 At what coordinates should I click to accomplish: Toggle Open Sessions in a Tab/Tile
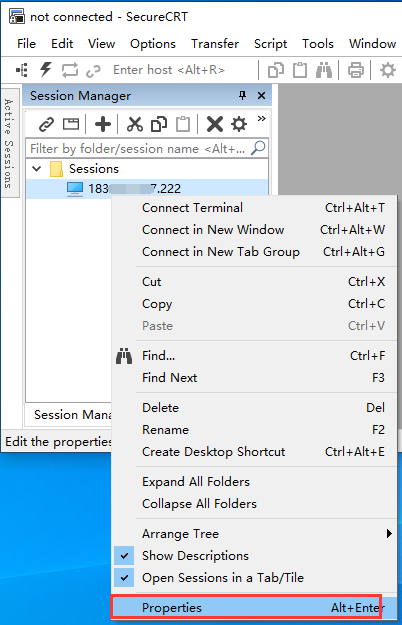coord(124,578)
